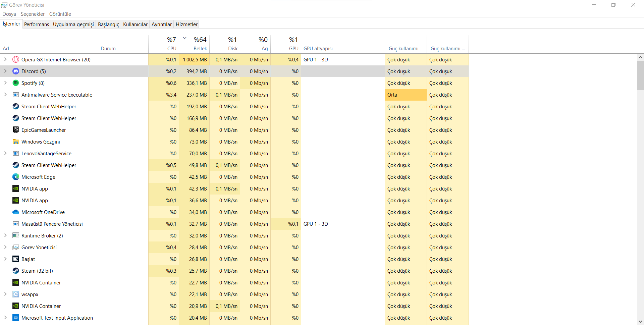
Task: Click the EpicGamesLauncher icon
Action: point(16,130)
